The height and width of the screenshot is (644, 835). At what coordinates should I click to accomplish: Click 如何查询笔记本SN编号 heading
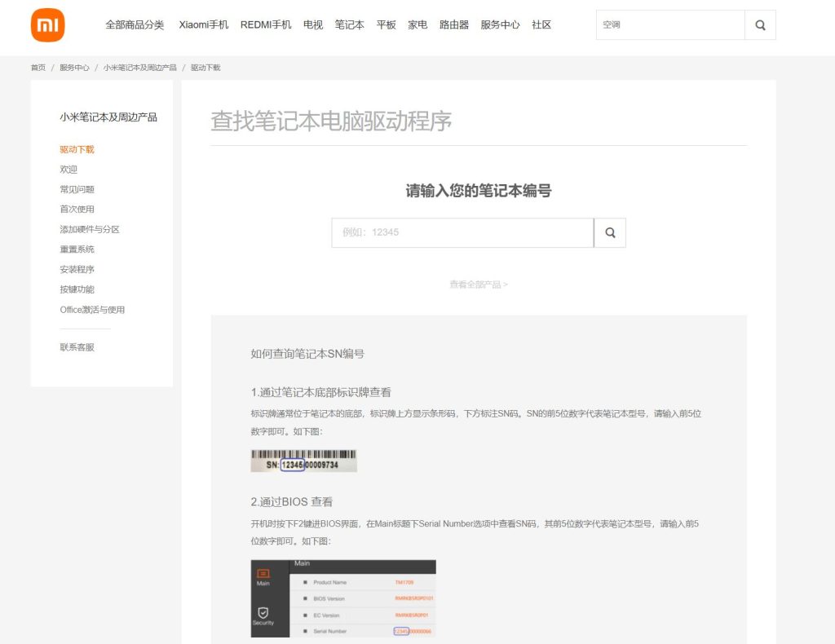click(307, 354)
